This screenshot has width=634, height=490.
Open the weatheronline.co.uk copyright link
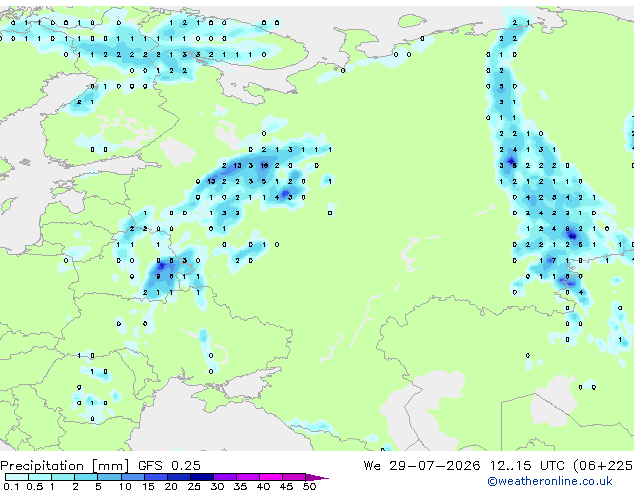(550, 481)
